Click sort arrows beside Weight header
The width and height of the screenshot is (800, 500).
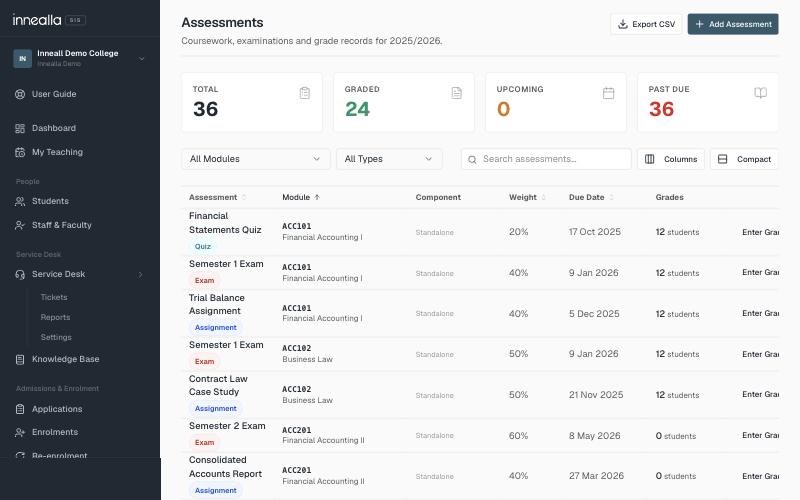(543, 197)
